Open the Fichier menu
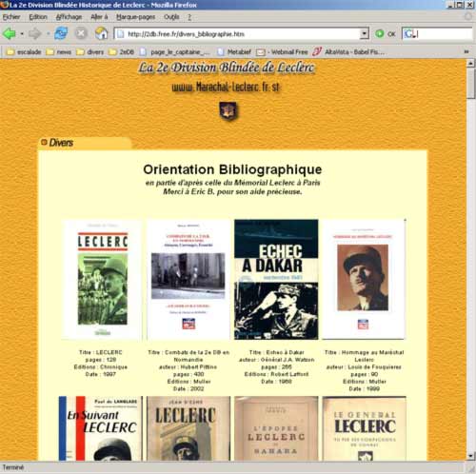Screen dimensions: 476x474 tap(11, 17)
